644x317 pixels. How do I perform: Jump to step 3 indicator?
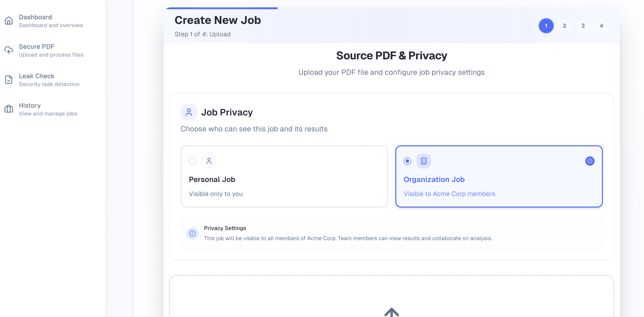pos(583,26)
